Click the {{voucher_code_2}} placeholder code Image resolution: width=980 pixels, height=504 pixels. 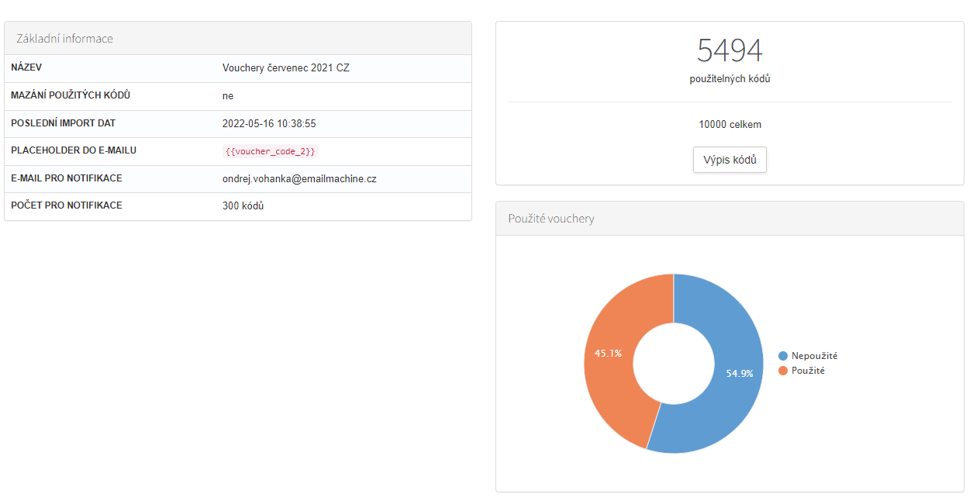click(x=270, y=151)
